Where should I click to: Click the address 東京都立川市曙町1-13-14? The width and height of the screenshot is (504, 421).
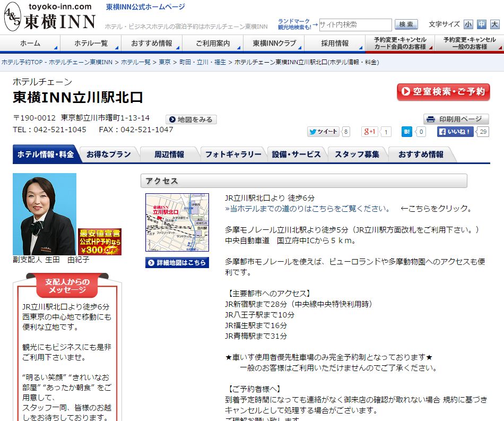105,118
